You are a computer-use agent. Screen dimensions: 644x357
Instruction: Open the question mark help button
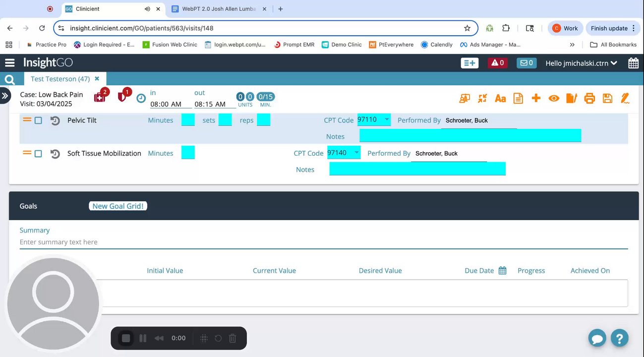[x=620, y=338]
